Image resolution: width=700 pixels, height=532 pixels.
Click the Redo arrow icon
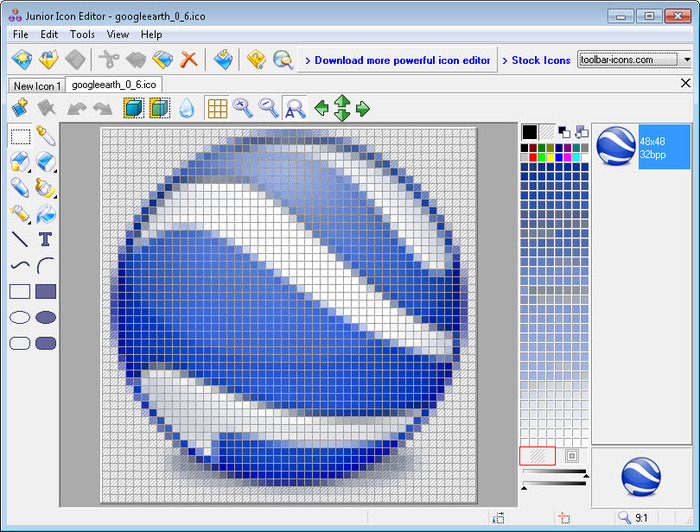(103, 108)
